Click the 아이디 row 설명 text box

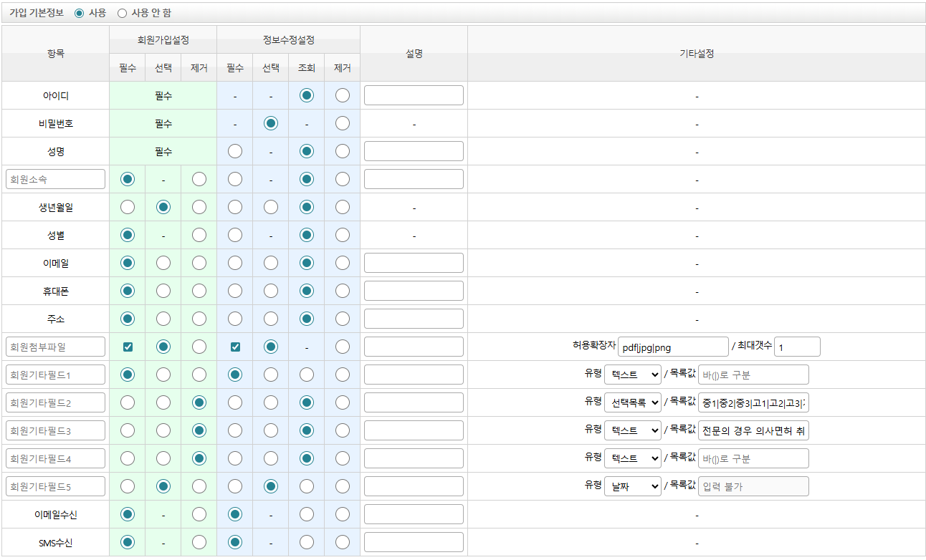[x=414, y=95]
